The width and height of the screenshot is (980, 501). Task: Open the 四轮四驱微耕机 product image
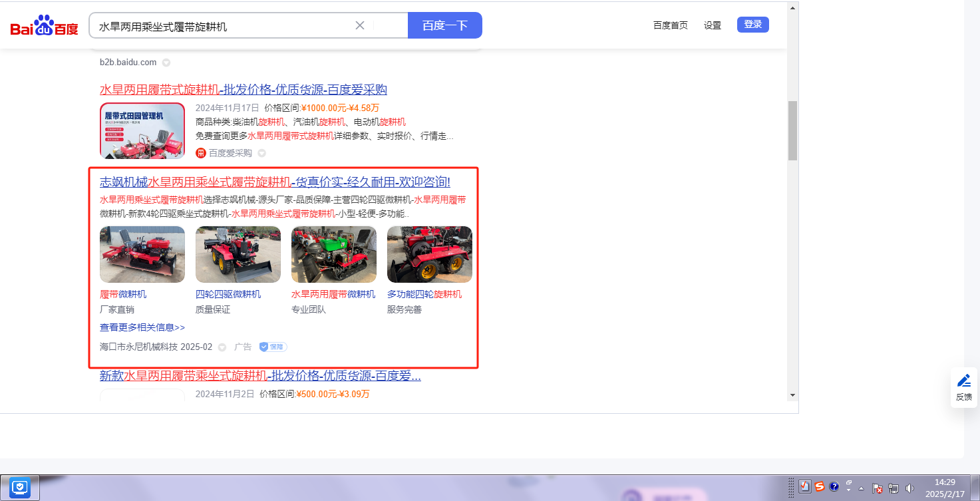coord(238,255)
